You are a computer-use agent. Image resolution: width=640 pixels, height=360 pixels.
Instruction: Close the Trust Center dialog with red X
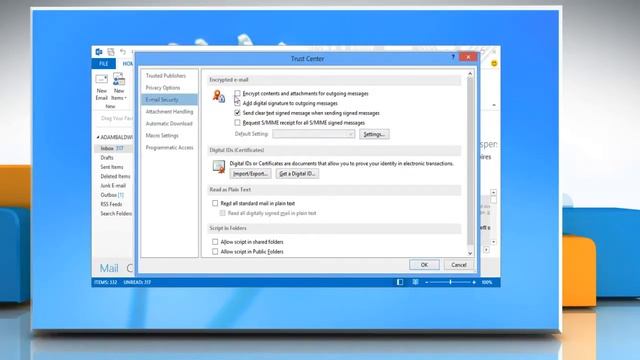click(468, 57)
